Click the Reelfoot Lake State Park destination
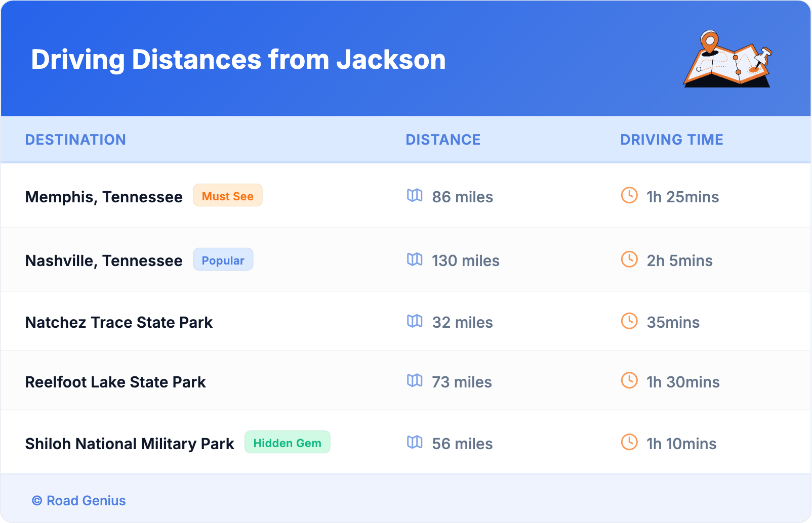This screenshot has height=523, width=812. pyautogui.click(x=115, y=382)
